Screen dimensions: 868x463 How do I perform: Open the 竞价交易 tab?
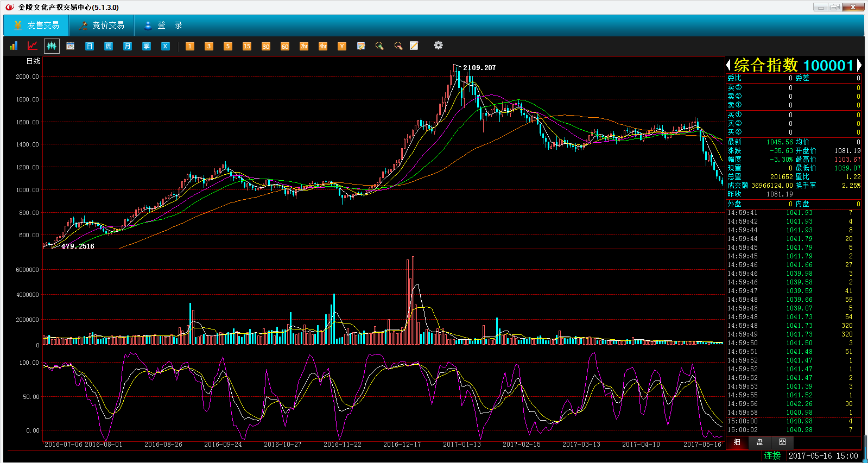(x=102, y=26)
